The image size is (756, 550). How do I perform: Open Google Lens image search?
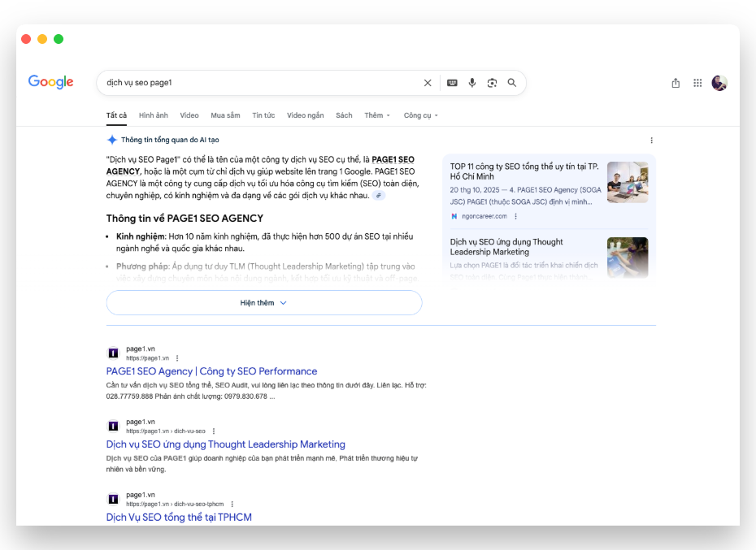tap(492, 83)
